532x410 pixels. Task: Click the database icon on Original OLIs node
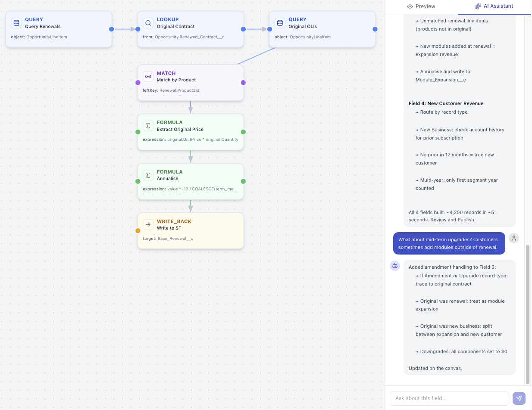point(280,23)
